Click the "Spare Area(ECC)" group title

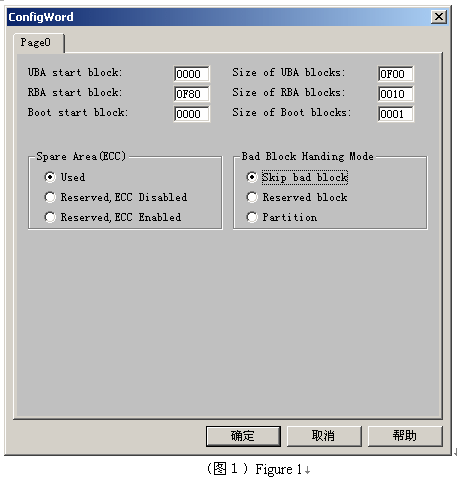pyautogui.click(x=81, y=156)
